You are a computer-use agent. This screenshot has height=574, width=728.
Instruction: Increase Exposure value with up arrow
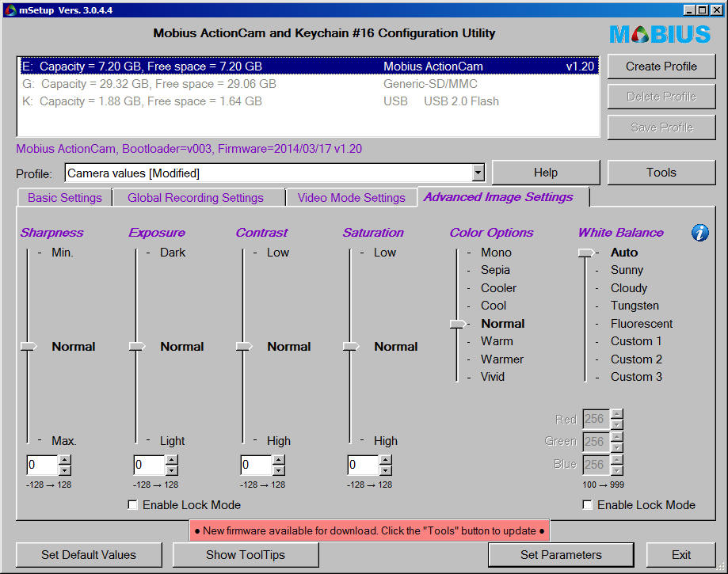coord(172,460)
